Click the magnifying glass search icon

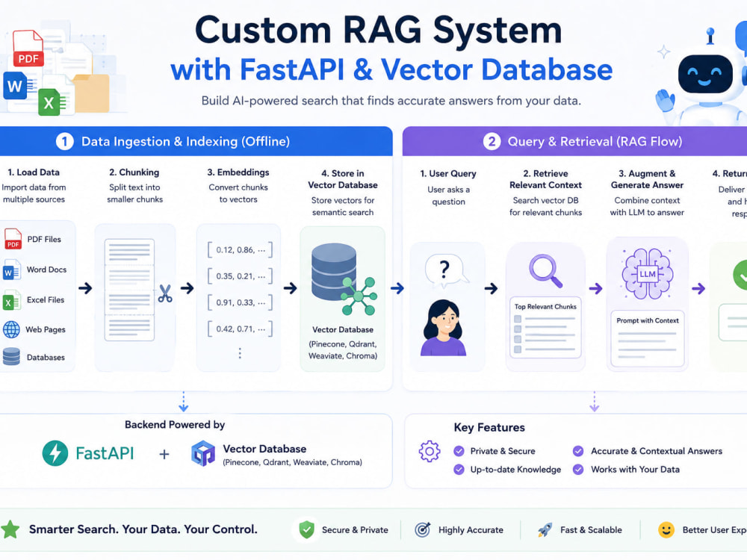click(x=546, y=271)
